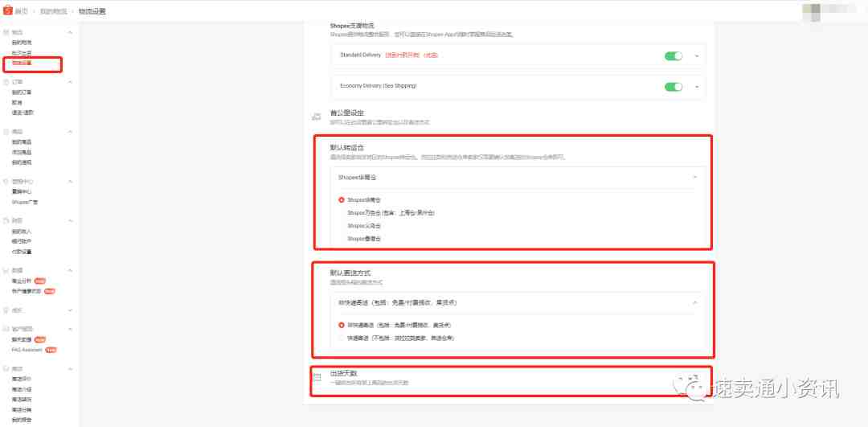
Task: Select the first transit warehouse radio option
Action: [x=341, y=199]
